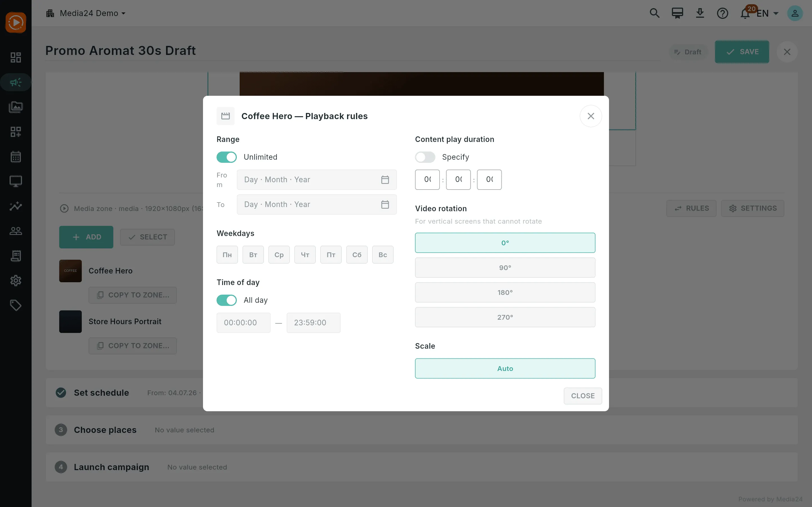Click the tag icon in sidebar
Screen dimensions: 812x507
[x=16, y=305]
